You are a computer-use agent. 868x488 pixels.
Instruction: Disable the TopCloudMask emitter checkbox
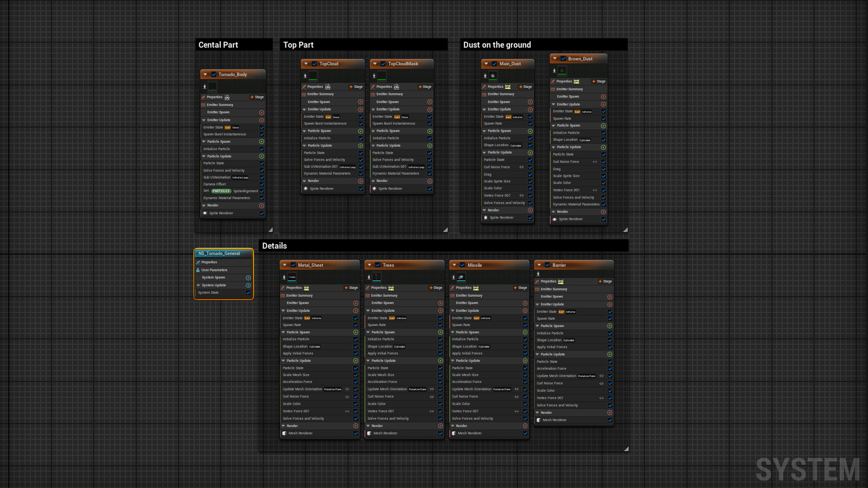point(383,63)
